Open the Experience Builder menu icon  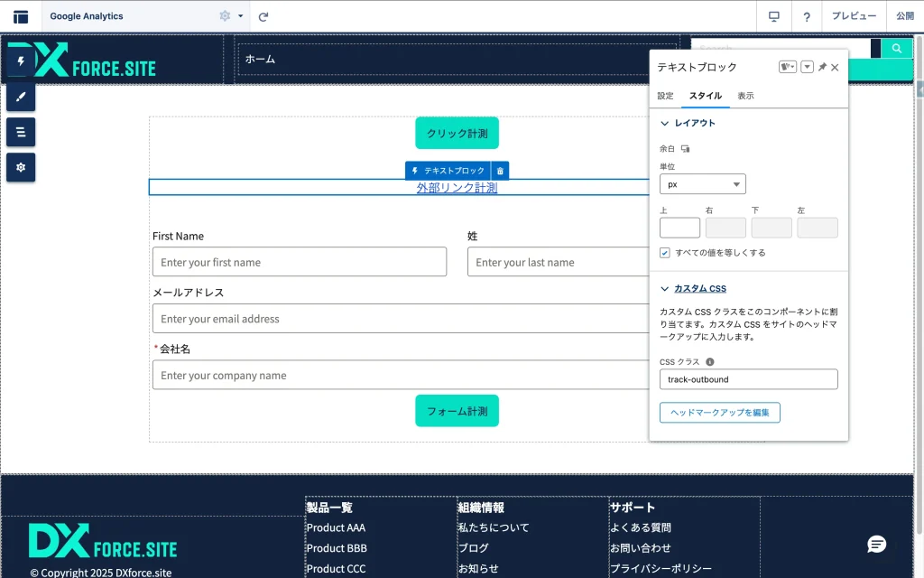(x=21, y=16)
